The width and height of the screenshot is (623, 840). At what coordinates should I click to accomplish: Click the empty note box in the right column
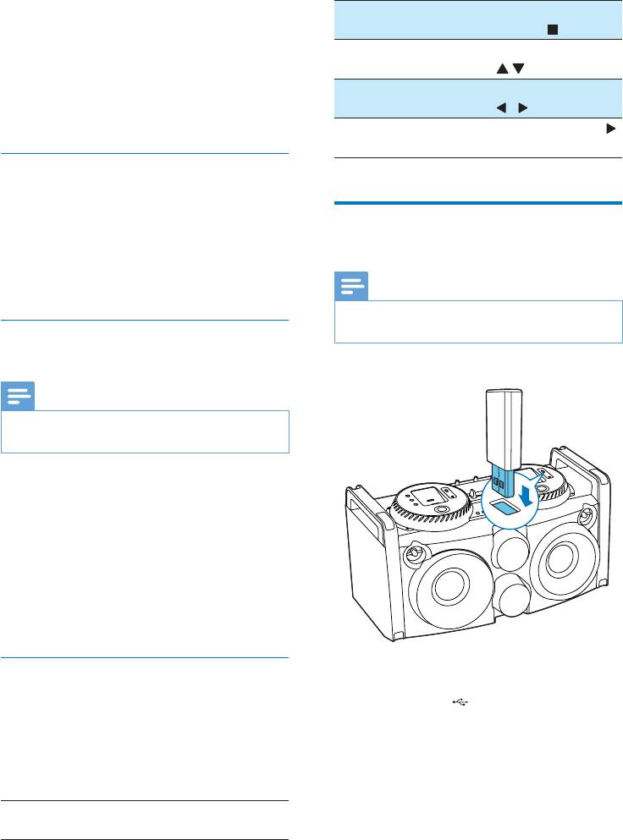pos(478,321)
